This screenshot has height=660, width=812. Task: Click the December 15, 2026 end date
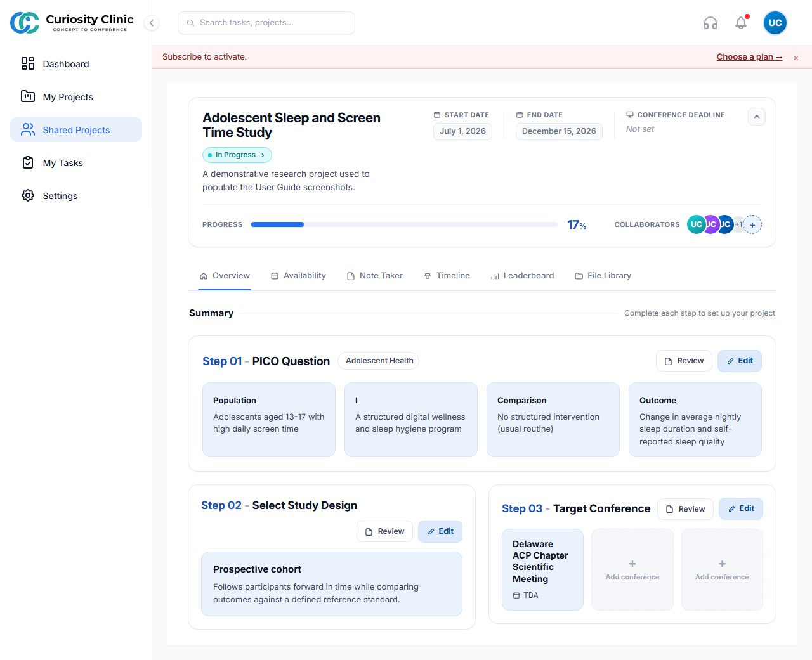click(559, 131)
